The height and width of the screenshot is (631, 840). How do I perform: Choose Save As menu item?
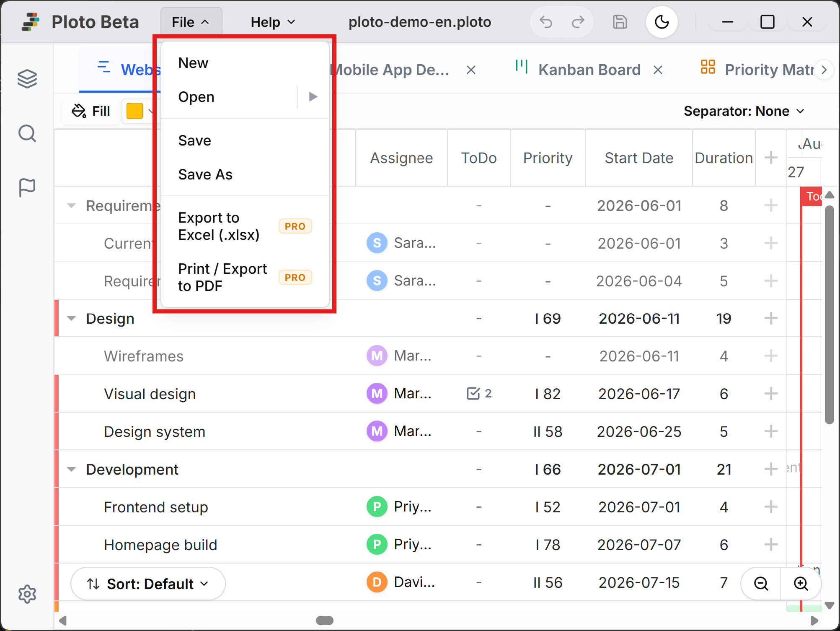pyautogui.click(x=245, y=174)
